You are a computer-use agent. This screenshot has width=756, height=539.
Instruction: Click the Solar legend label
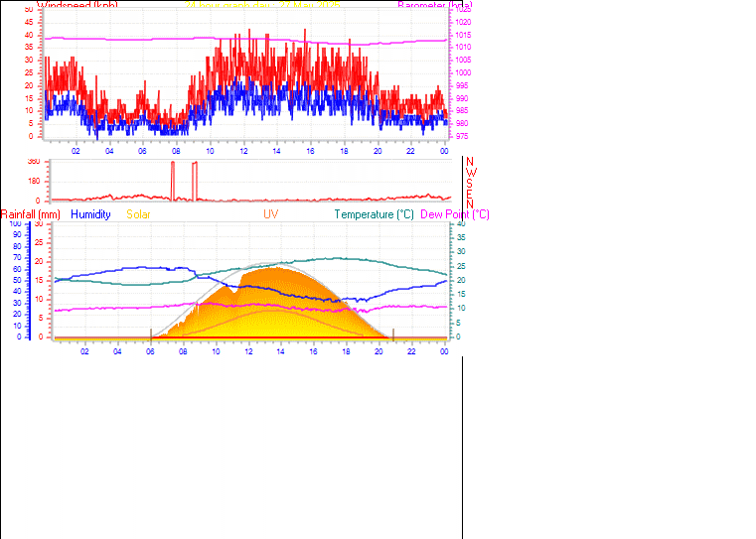[x=138, y=214]
